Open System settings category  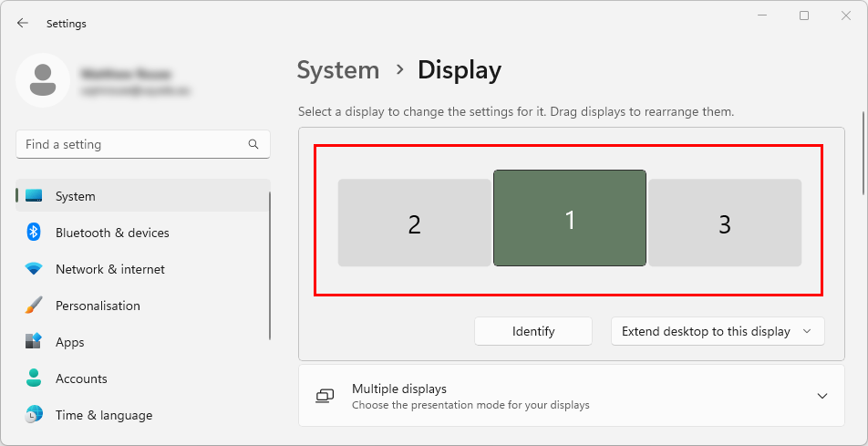pyautogui.click(x=143, y=196)
